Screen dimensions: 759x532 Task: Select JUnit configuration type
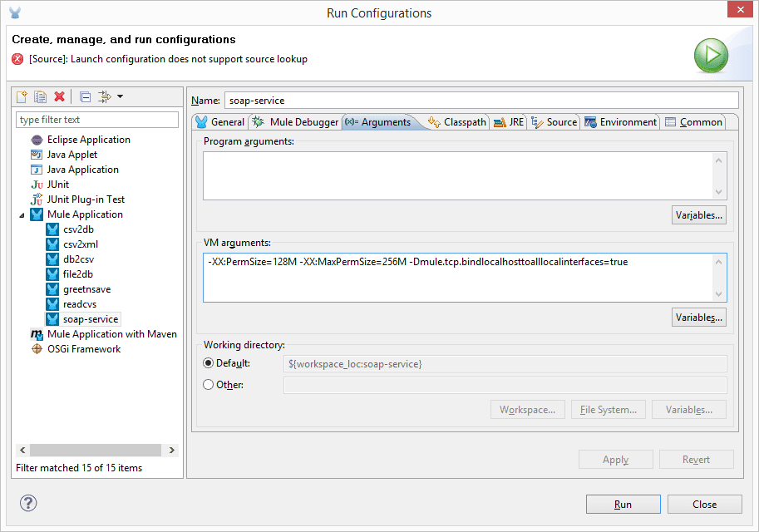point(58,185)
